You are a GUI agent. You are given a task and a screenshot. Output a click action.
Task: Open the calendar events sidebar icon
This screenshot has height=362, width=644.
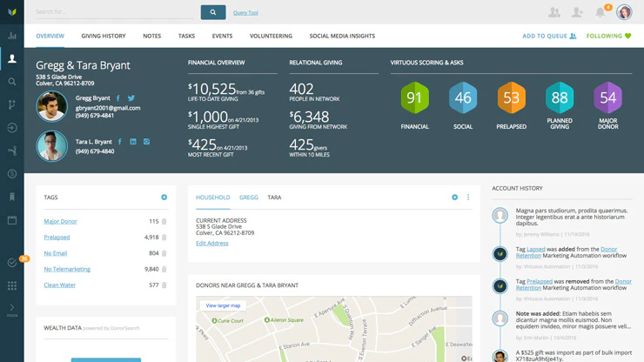(12, 220)
